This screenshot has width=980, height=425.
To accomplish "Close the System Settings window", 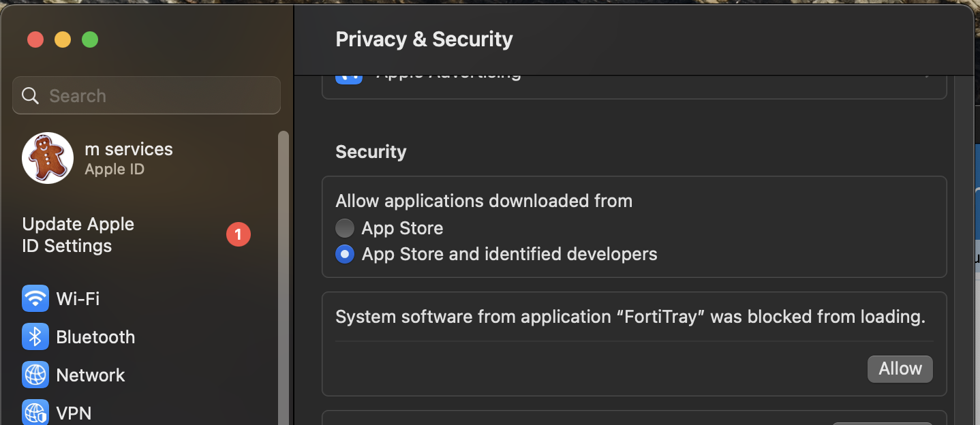I will click(35, 40).
